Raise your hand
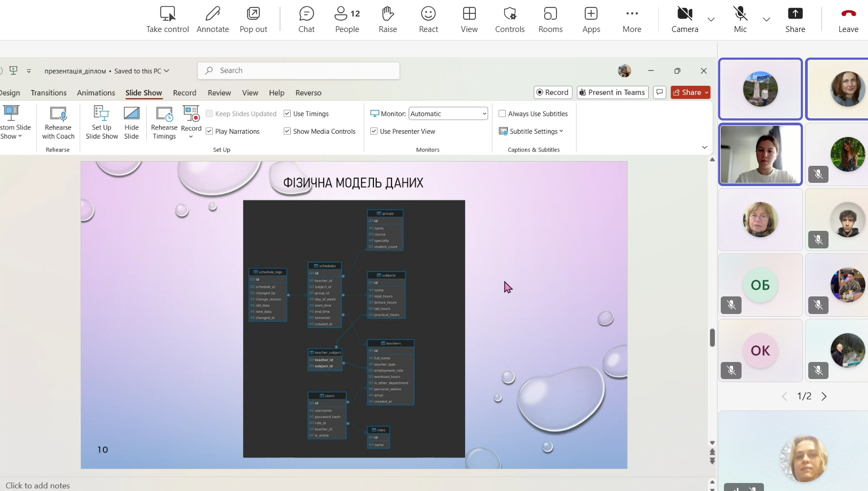The height and width of the screenshot is (491, 868). pos(388,20)
